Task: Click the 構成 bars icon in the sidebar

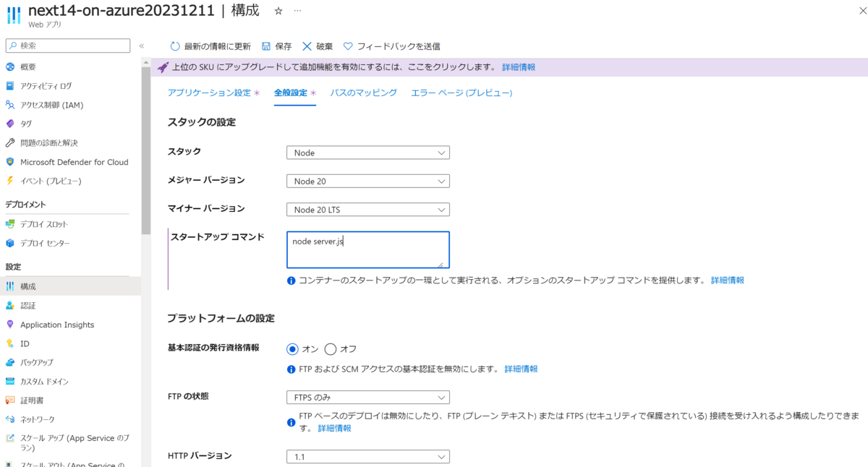Action: coord(10,286)
